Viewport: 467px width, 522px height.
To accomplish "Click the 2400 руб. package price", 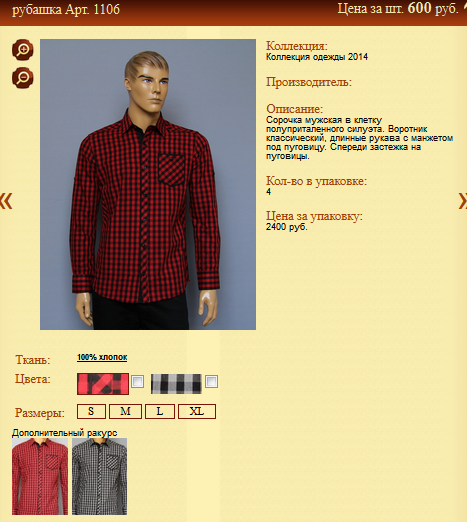I will pyautogui.click(x=287, y=227).
